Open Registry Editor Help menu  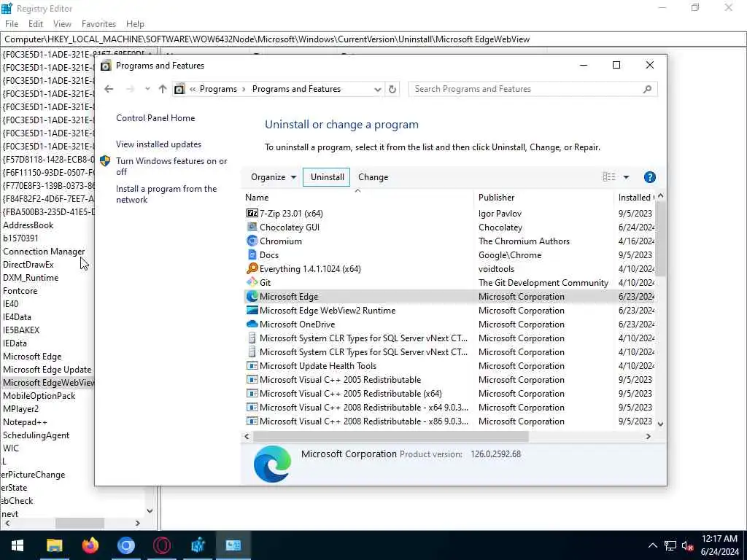click(x=135, y=24)
